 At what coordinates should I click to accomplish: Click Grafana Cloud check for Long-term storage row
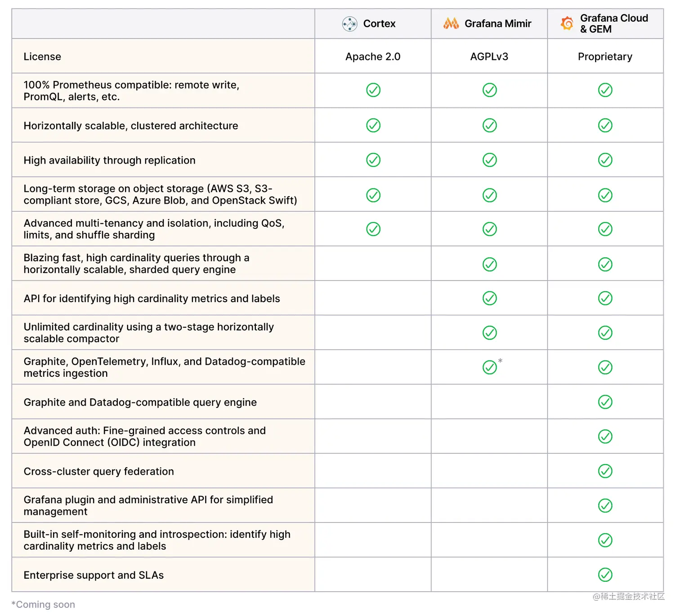pos(605,195)
